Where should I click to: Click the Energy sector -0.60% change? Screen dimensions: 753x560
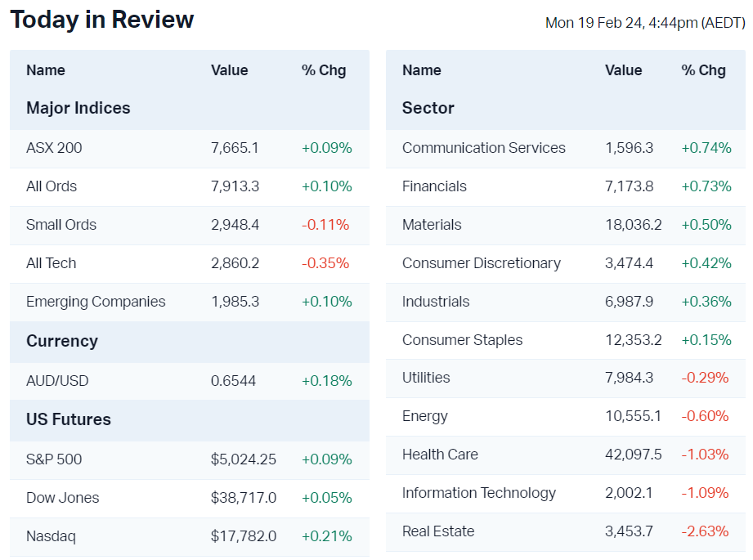pos(704,416)
